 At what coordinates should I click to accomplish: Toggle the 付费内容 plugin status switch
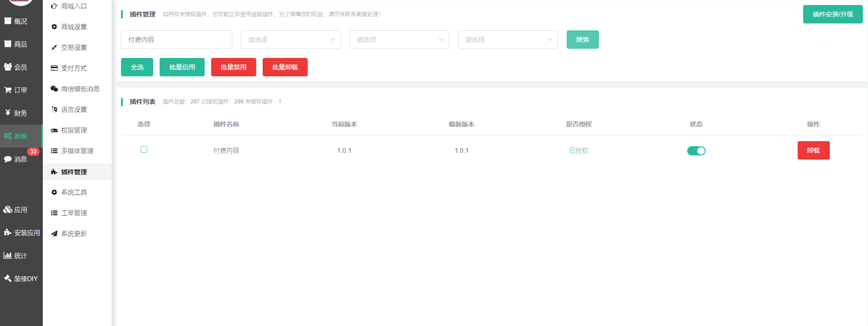696,151
